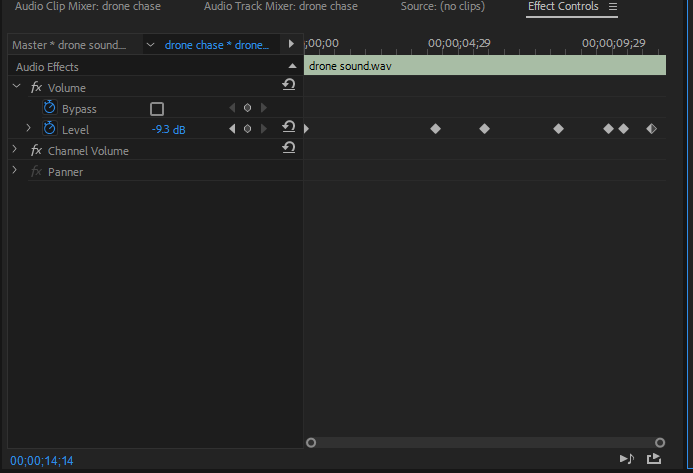The width and height of the screenshot is (693, 473).
Task: Reset the Volume effect
Action: 289,84
